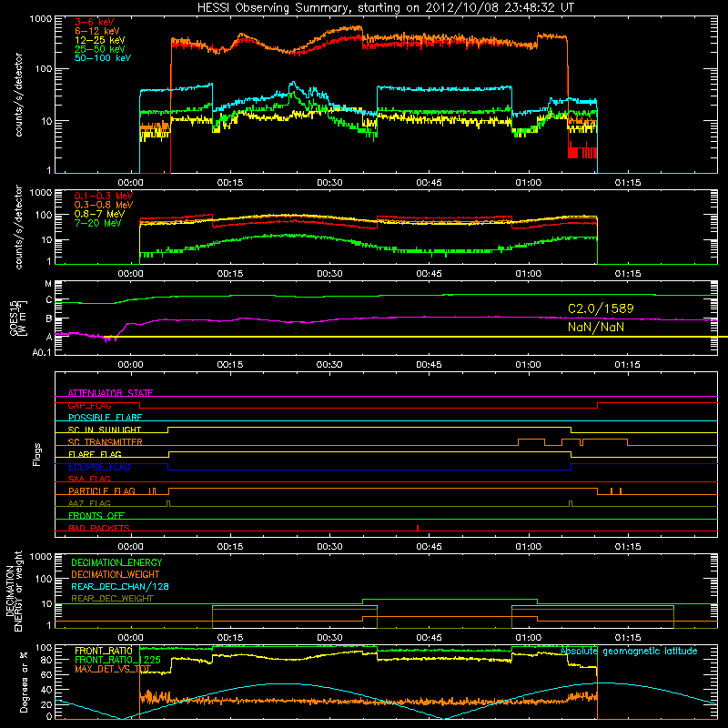Viewport: 728px width, 728px height.
Task: Click the 01:15 tick label under decimation panel
Action: pos(628,638)
